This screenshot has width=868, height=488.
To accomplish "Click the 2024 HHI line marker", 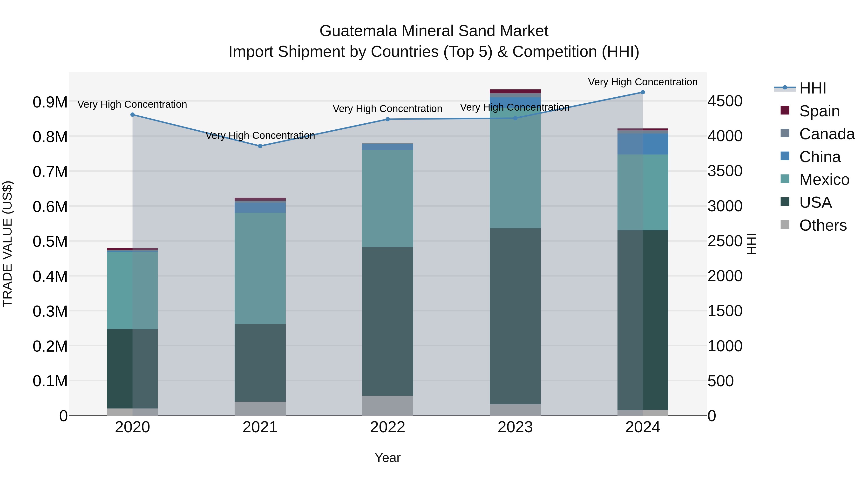I will coord(643,92).
